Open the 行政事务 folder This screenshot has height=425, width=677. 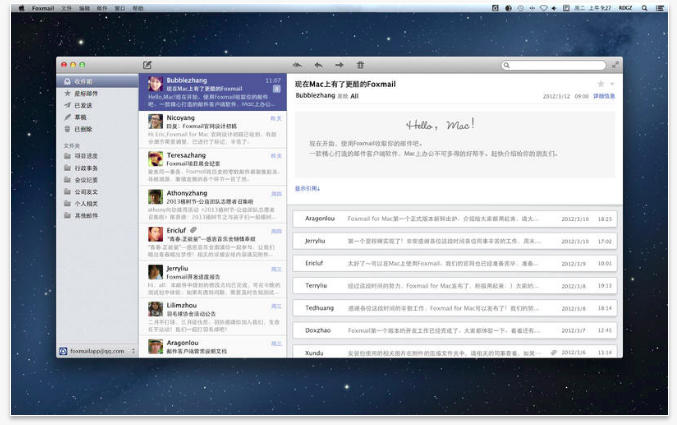click(x=97, y=168)
